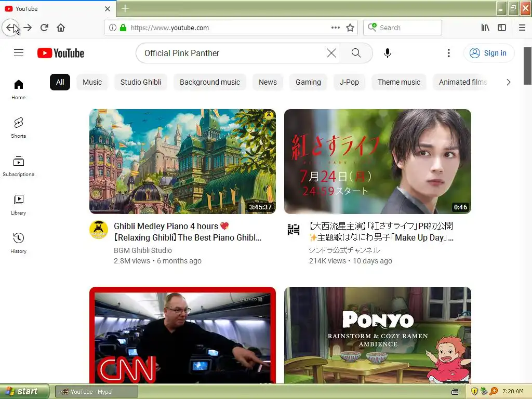Image resolution: width=532 pixels, height=399 pixels.
Task: Open the Ghibli Medley Piano video thumbnail
Action: click(182, 162)
